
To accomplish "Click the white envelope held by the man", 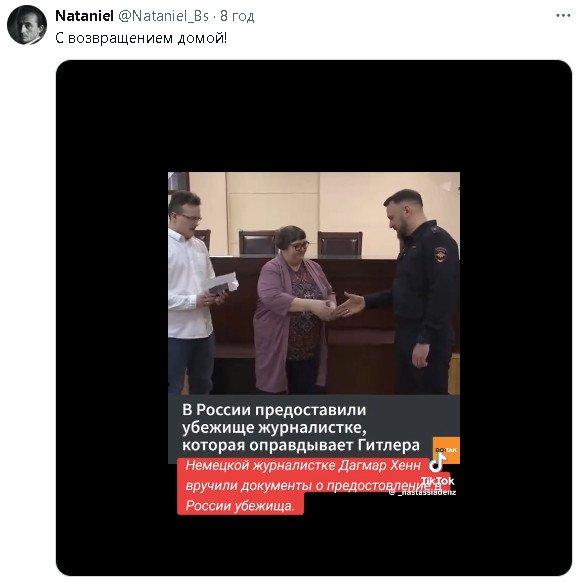I will coord(222,284).
